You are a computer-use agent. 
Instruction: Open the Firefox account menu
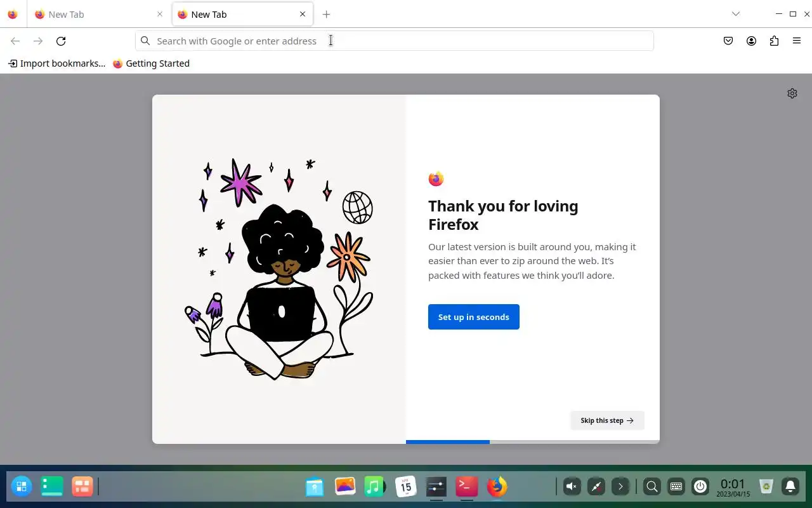coord(751,41)
